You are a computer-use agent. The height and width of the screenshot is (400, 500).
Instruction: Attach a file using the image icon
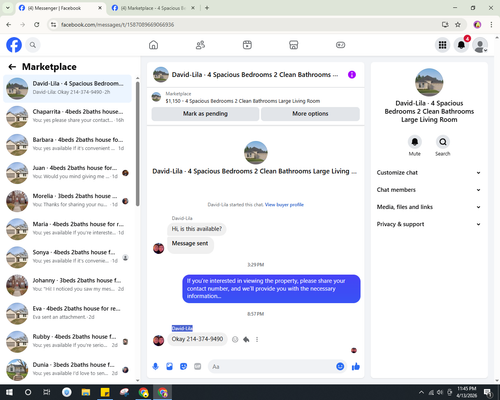click(169, 367)
